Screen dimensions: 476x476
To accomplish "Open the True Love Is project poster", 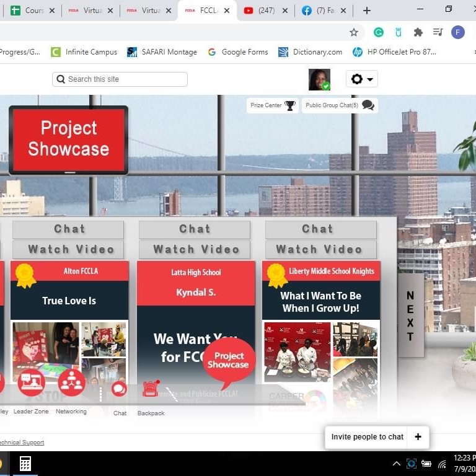I will coord(69,322).
